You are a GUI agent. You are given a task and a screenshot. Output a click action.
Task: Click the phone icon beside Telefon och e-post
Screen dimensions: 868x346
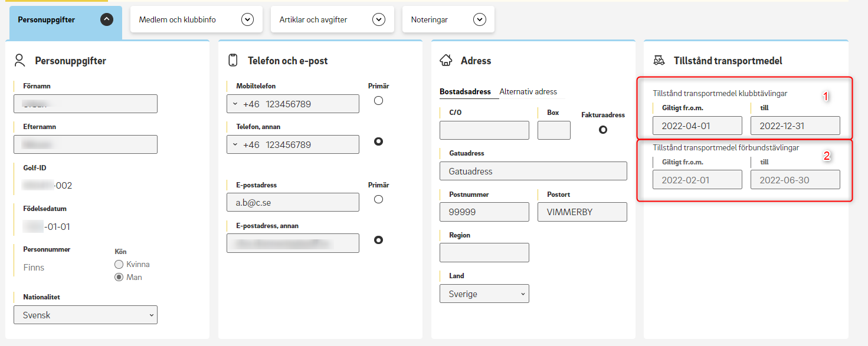pos(233,60)
